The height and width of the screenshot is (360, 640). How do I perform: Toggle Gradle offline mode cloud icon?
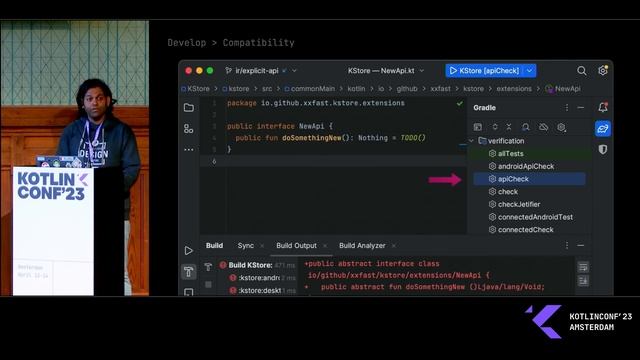pos(543,127)
